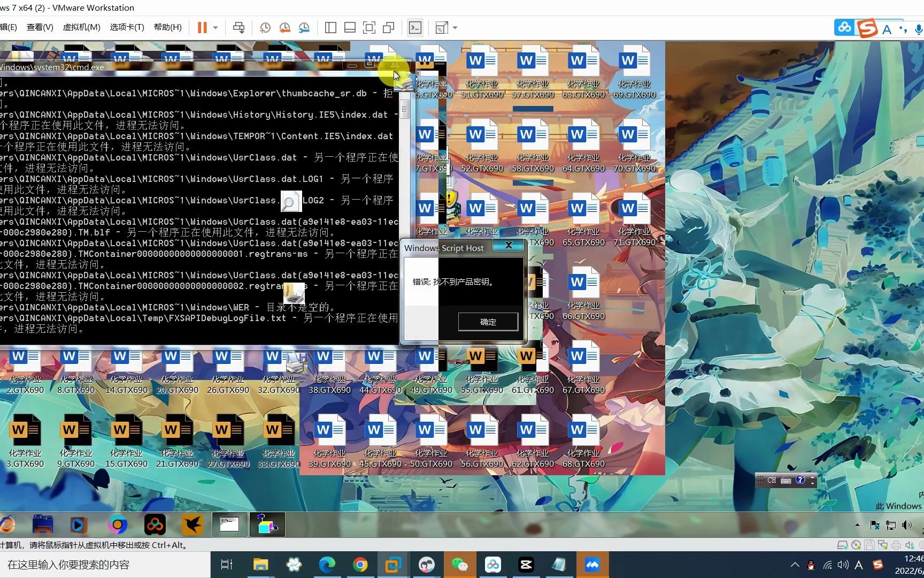Screen dimensions: 924x578
Task: Click the cmd.exe window vertical scrollbar thumb
Action: coord(405,110)
